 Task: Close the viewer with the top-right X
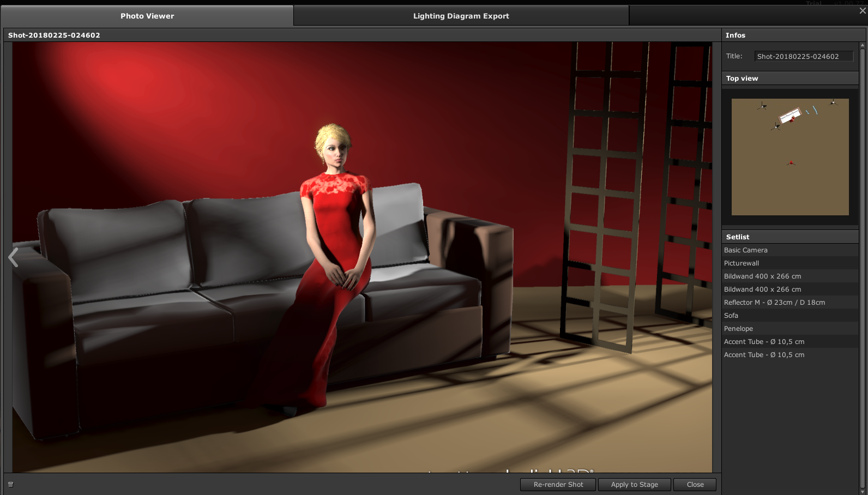(862, 11)
